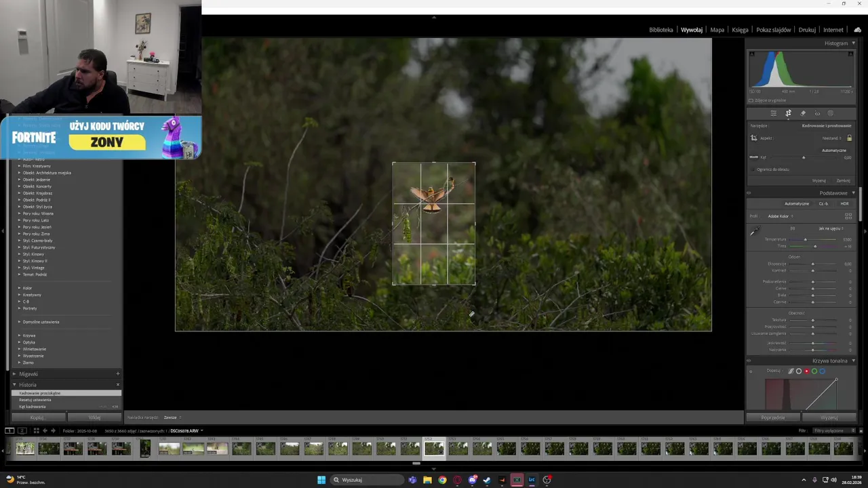This screenshot has height=488, width=868.
Task: Toggle Krzywa tonalna panel eye switch
Action: [x=749, y=361]
